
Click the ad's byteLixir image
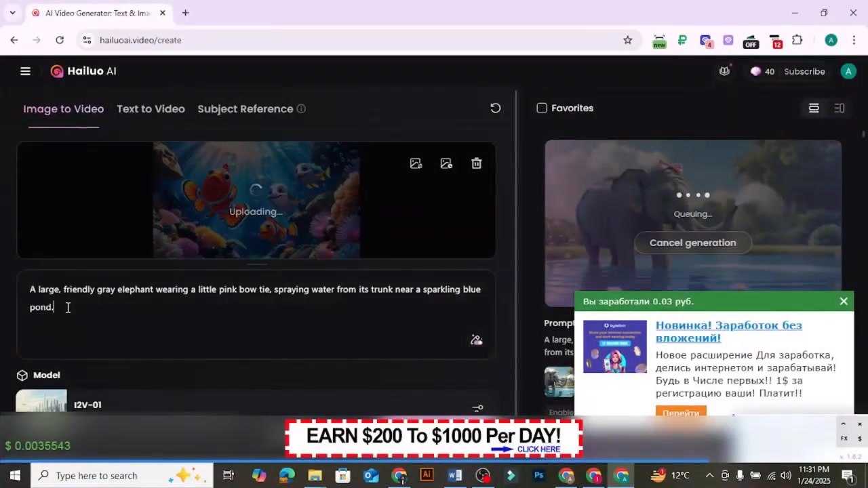(x=615, y=346)
